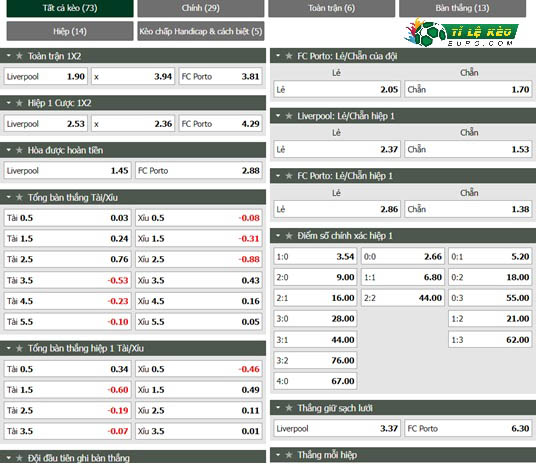The width and height of the screenshot is (536, 464).
Task: Favorite the Điểm số chính xác hiệp 1 market
Action: point(289,236)
